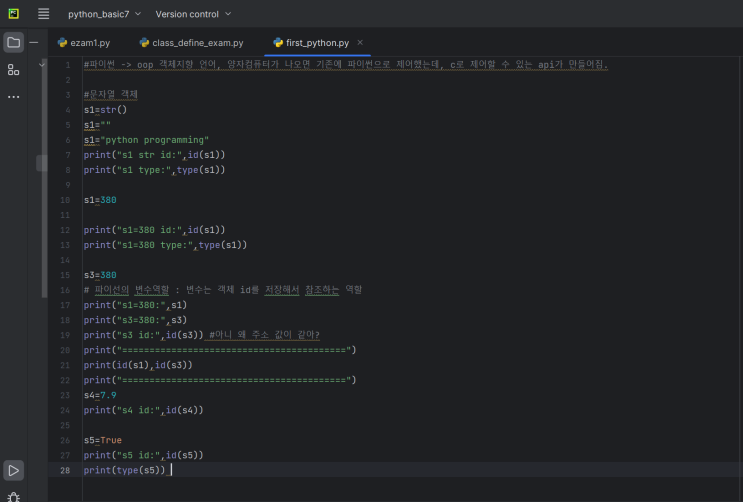Viewport: 743px width, 502px height.
Task: Click the PyCharm logo icon
Action: click(14, 14)
